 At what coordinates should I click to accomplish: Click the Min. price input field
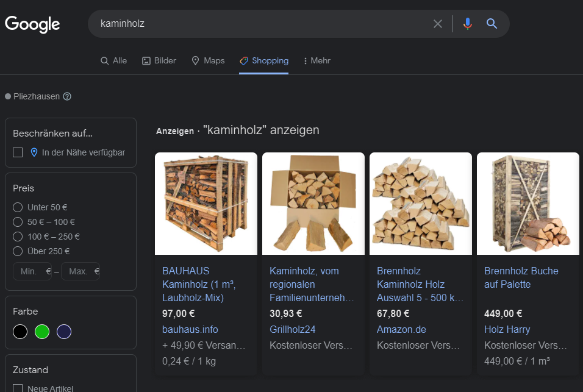coord(32,271)
